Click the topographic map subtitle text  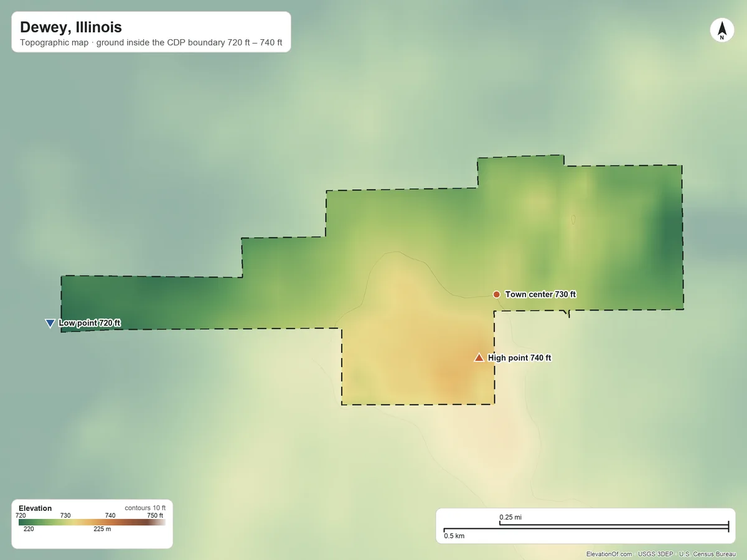[x=151, y=44]
